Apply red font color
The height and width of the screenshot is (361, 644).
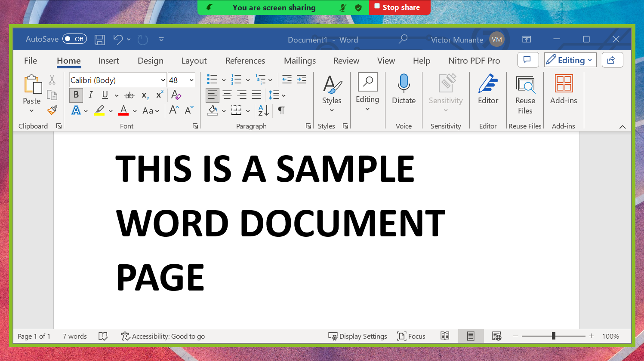tap(123, 110)
